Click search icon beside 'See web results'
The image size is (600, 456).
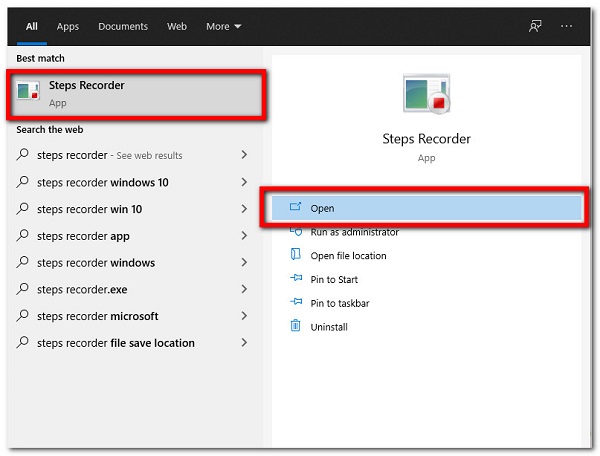coord(23,155)
